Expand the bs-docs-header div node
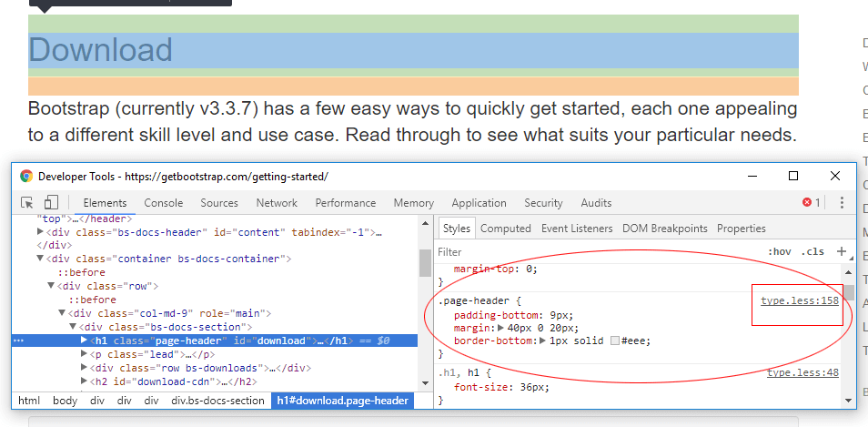868x427 pixels. coord(40,232)
